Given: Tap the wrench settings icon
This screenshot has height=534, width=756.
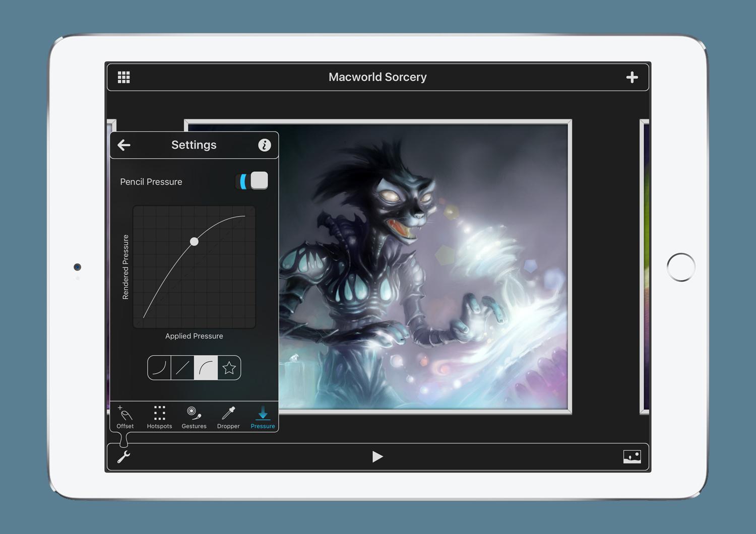Looking at the screenshot, I should coord(124,457).
